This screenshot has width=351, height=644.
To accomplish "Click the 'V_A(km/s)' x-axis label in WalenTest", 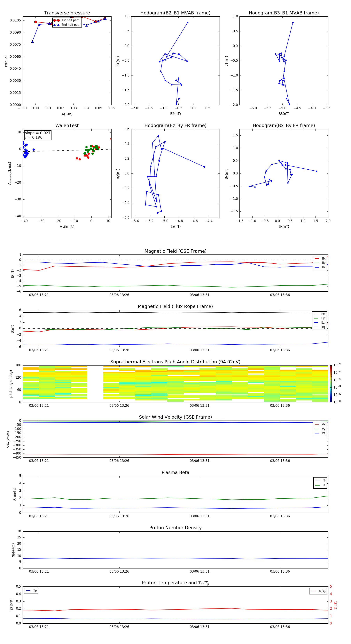I will coord(67,227).
